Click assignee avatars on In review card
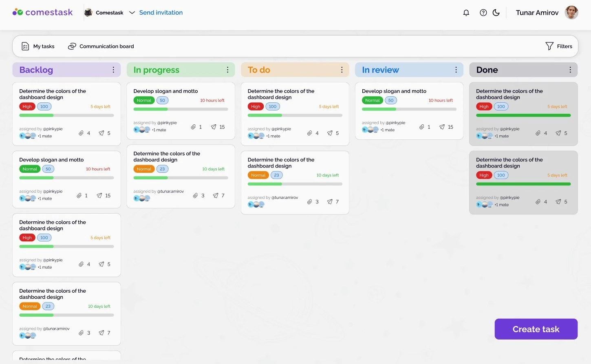The height and width of the screenshot is (364, 591). click(x=370, y=130)
